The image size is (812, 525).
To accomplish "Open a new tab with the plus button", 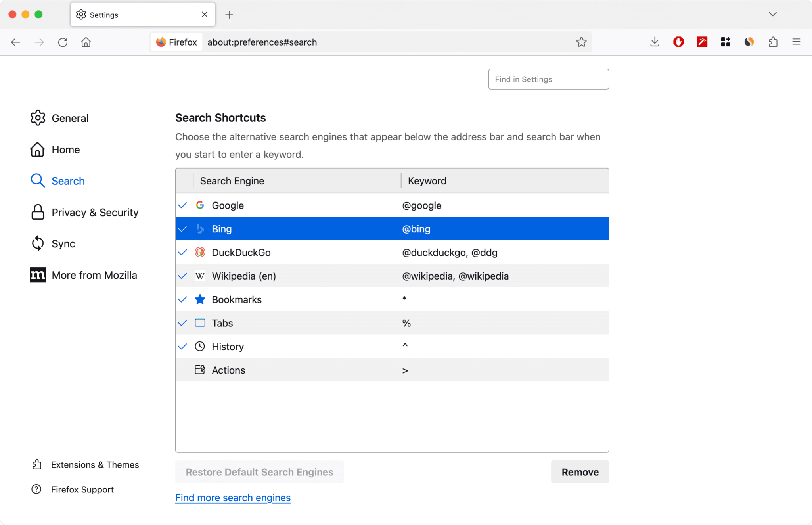I will pyautogui.click(x=229, y=15).
